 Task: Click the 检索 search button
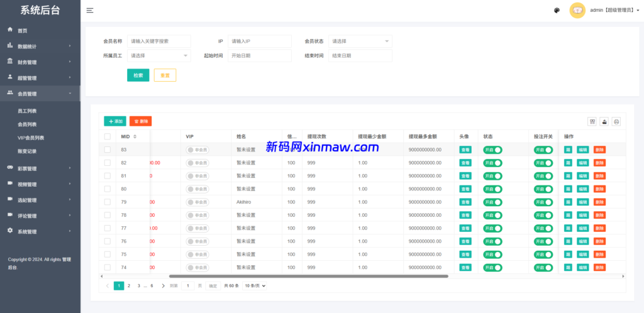coord(138,75)
